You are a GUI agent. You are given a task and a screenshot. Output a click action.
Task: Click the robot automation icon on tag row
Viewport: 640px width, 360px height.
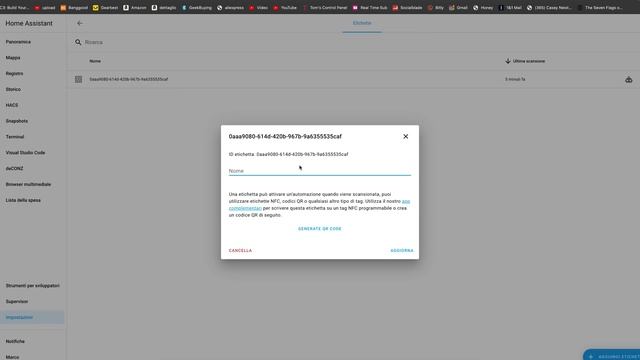629,79
